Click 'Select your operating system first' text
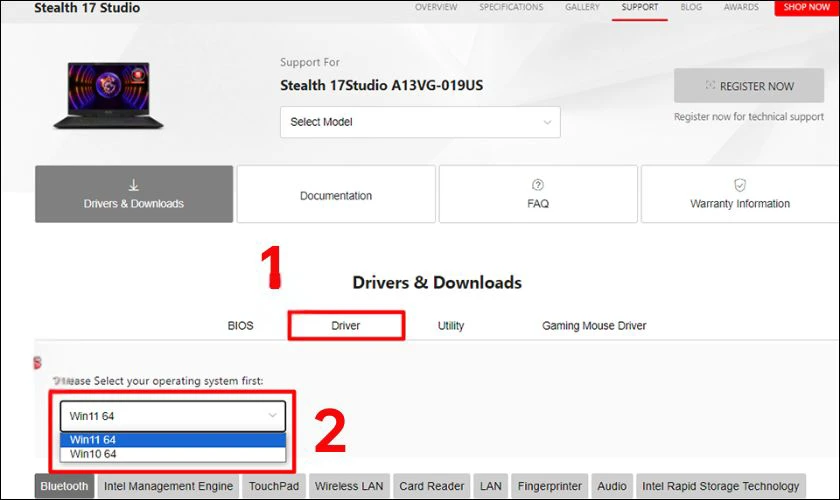Screen dimensions: 840x500 178,381
